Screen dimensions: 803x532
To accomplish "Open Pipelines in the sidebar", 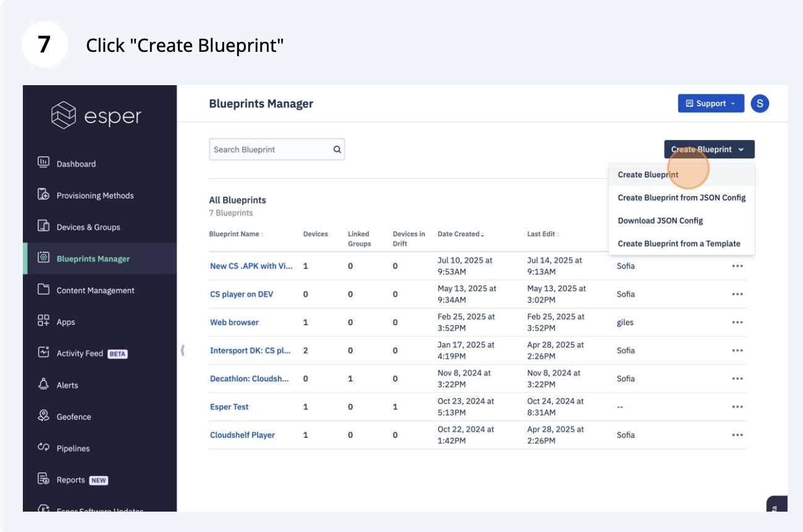I will [x=73, y=449].
